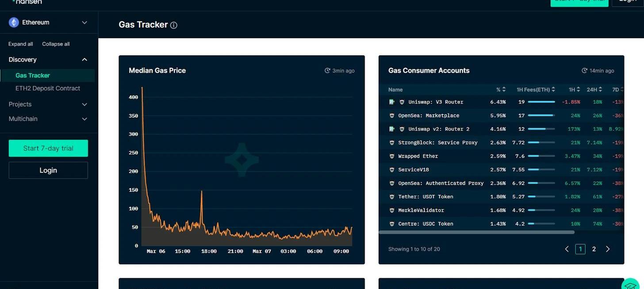Click the shield icon next to Wrapped Ether
Image resolution: width=644 pixels, height=289 pixels.
(x=392, y=156)
